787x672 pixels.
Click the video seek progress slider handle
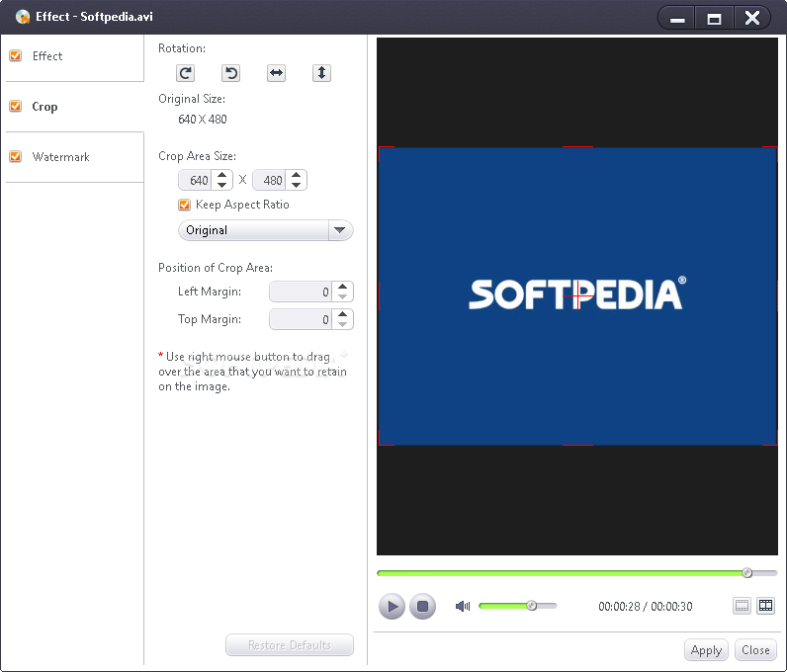point(746,572)
